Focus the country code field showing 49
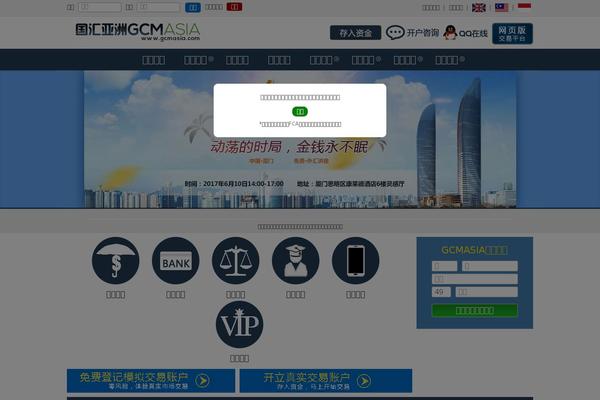 [x=441, y=292]
